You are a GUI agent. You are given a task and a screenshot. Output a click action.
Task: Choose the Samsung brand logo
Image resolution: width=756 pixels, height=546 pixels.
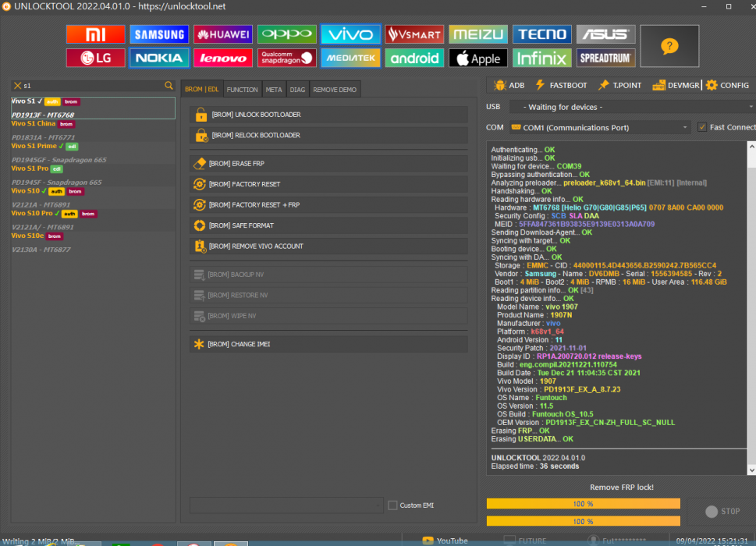pos(159,34)
